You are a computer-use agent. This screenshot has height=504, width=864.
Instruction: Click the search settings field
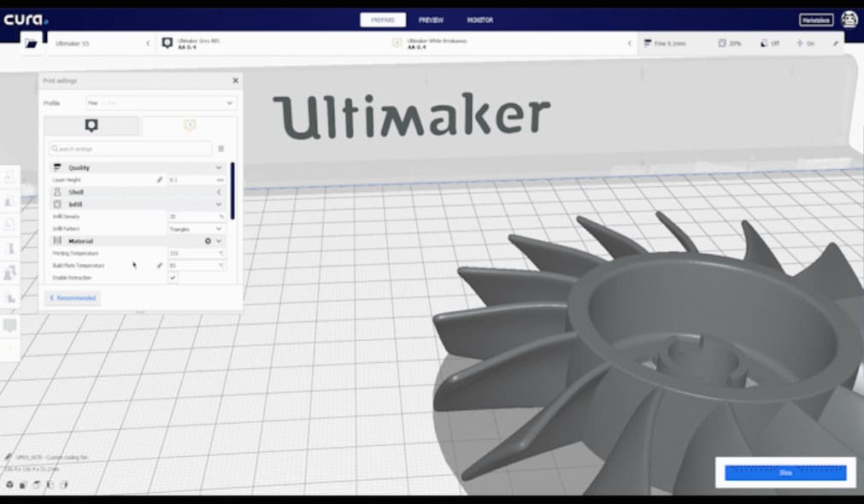pyautogui.click(x=130, y=149)
